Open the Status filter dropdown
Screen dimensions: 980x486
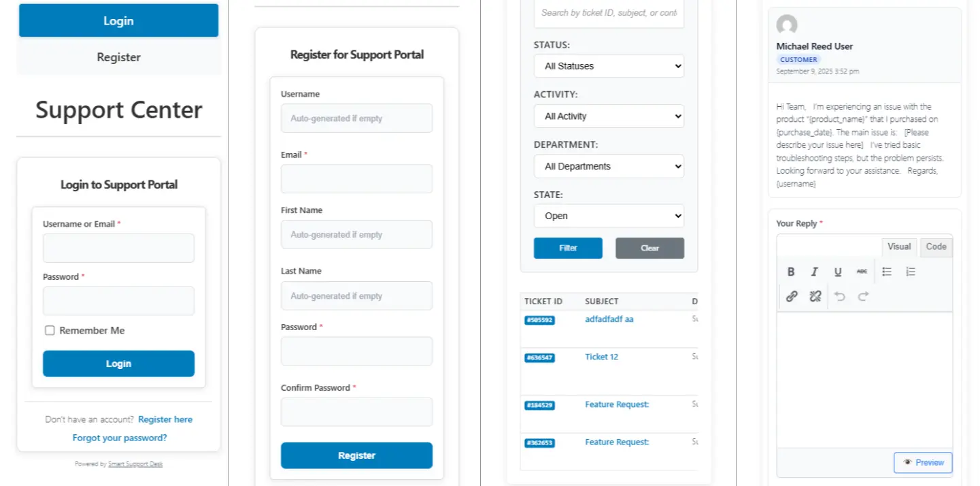[609, 66]
